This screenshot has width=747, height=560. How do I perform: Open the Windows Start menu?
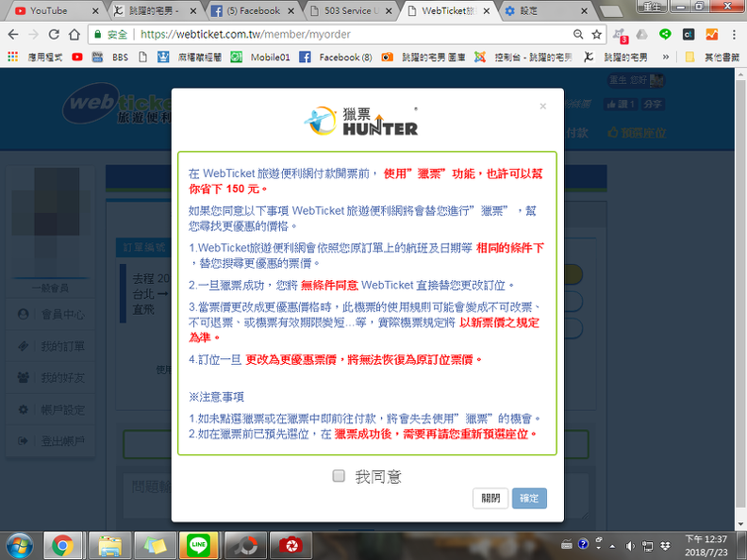coord(20,546)
